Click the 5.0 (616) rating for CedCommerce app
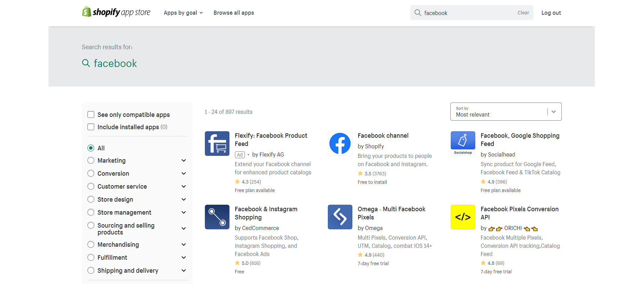This screenshot has width=644, height=284. coord(248,263)
